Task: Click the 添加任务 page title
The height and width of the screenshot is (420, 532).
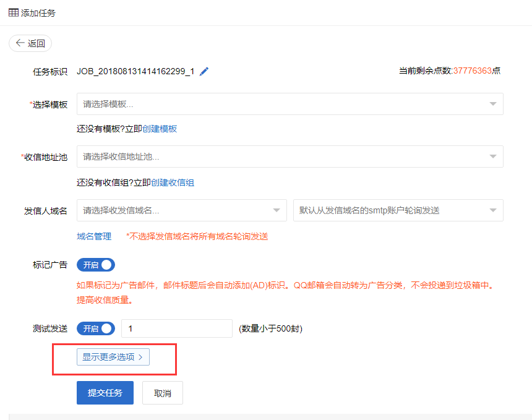Action: (x=38, y=12)
